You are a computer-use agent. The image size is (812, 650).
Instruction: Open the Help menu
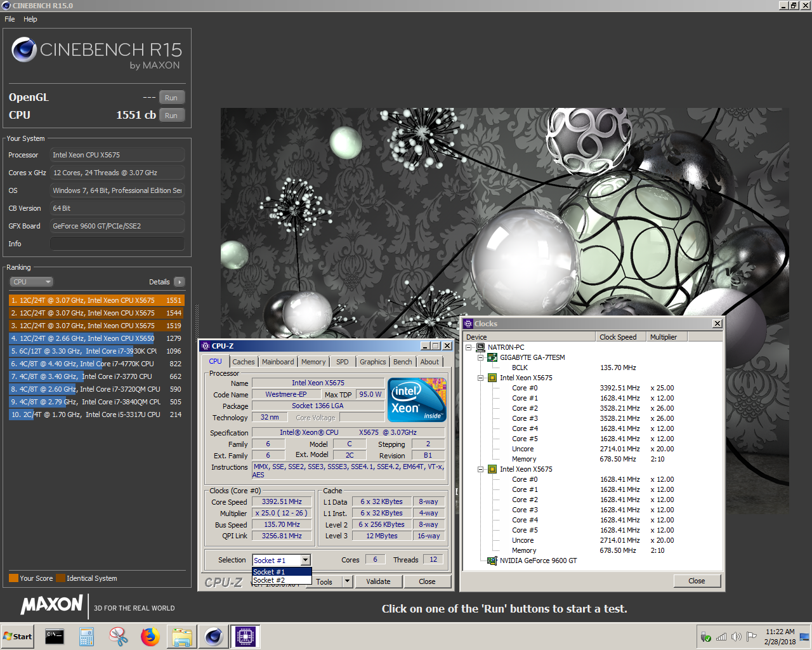[x=30, y=19]
